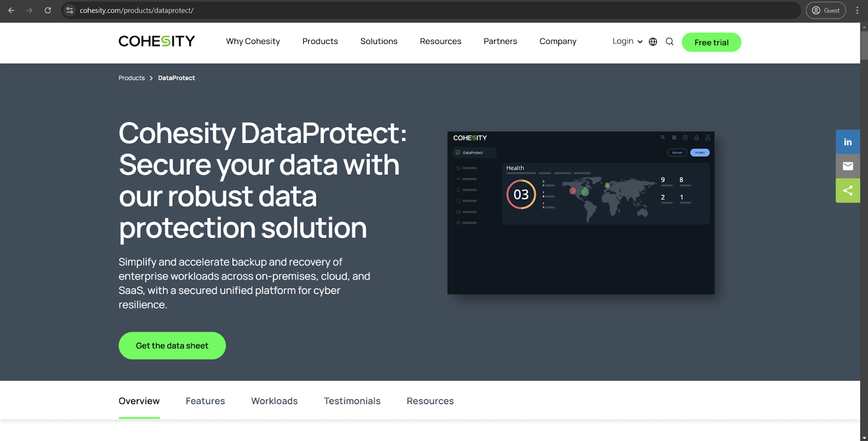The image size is (868, 441).
Task: Click the green share icon
Action: pos(847,190)
